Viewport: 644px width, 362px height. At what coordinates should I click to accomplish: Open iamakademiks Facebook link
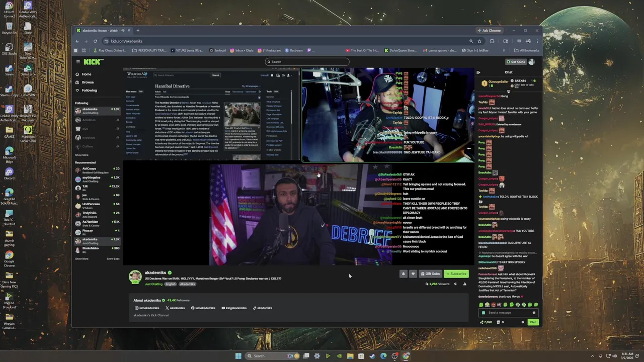point(203,308)
